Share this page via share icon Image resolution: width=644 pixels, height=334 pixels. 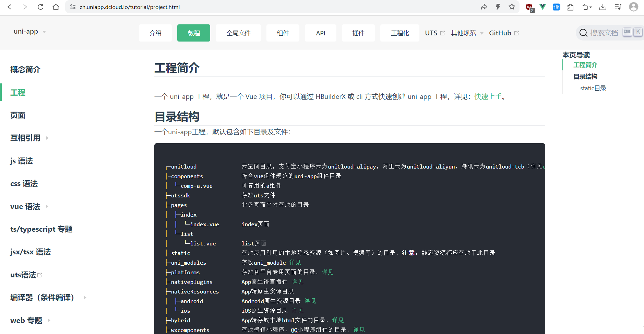pyautogui.click(x=484, y=7)
